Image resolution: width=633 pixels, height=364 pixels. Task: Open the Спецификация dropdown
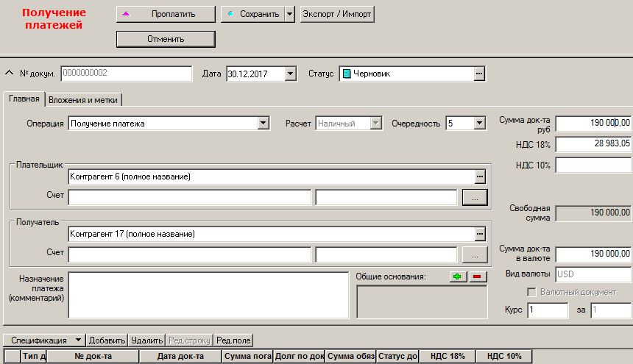44,340
